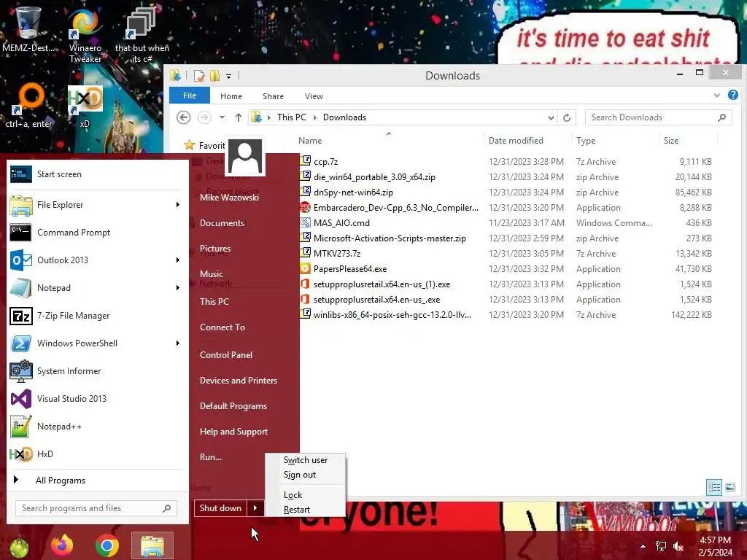Expand the Notepad jump list arrow

point(178,287)
